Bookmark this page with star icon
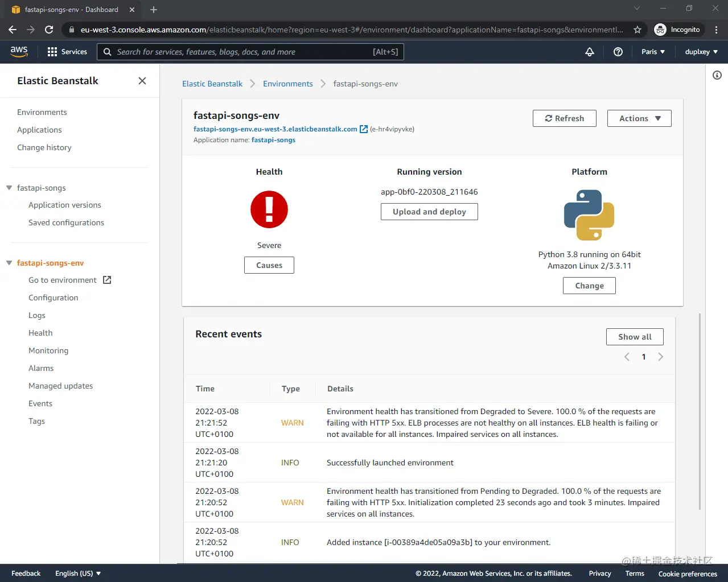Viewport: 728px width, 582px height. [x=637, y=30]
